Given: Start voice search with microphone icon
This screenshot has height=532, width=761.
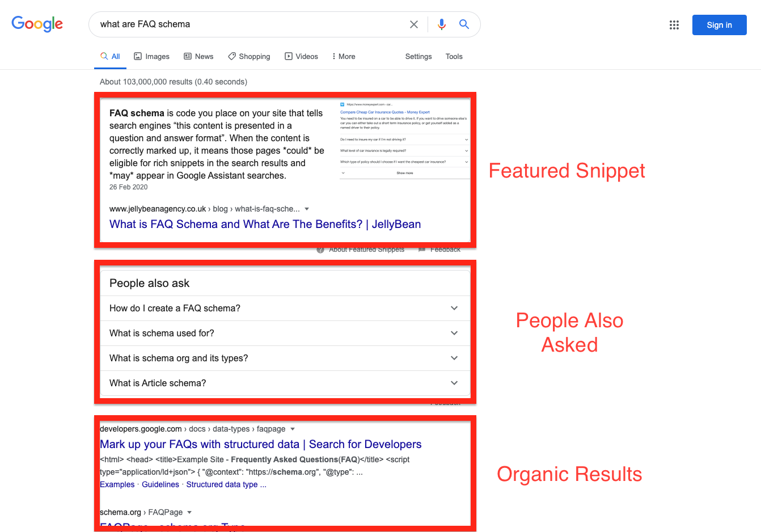Looking at the screenshot, I should point(442,24).
